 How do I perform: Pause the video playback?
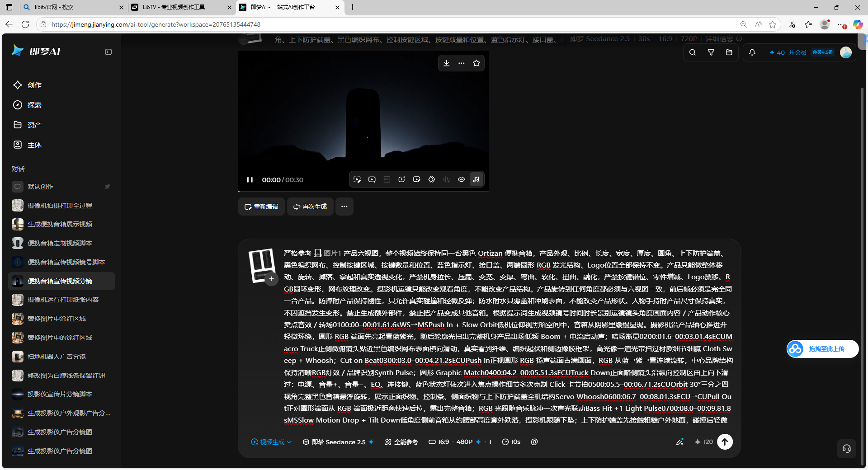[250, 180]
